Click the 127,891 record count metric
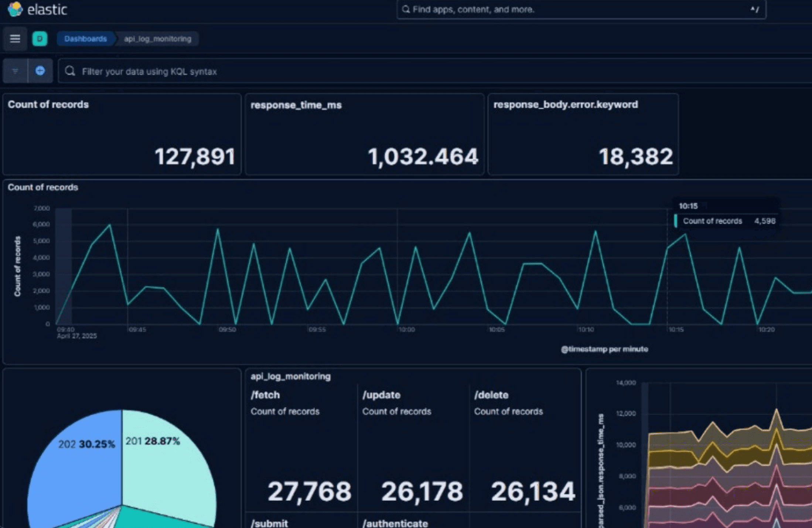The width and height of the screenshot is (812, 528). tap(195, 156)
